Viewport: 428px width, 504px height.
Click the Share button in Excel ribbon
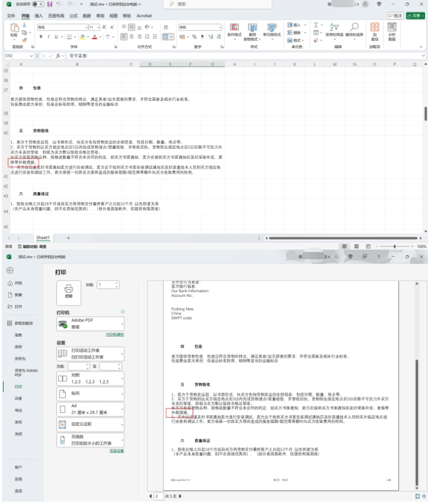[415, 16]
